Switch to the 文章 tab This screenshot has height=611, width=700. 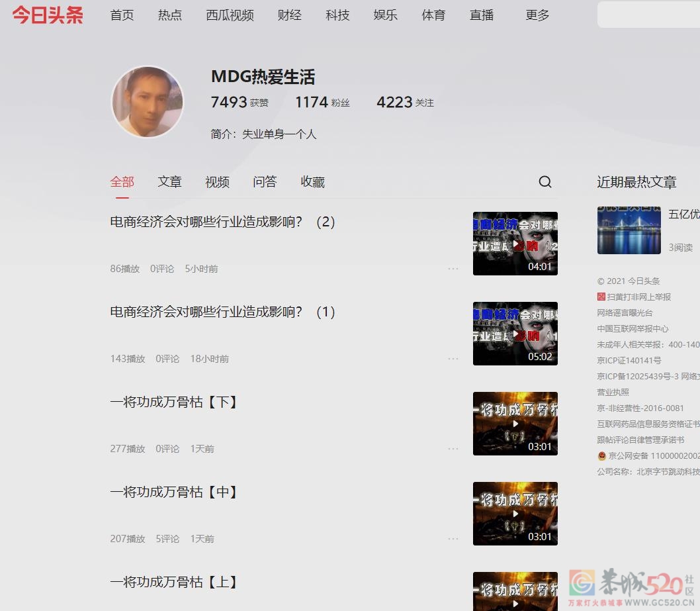pyautogui.click(x=169, y=182)
